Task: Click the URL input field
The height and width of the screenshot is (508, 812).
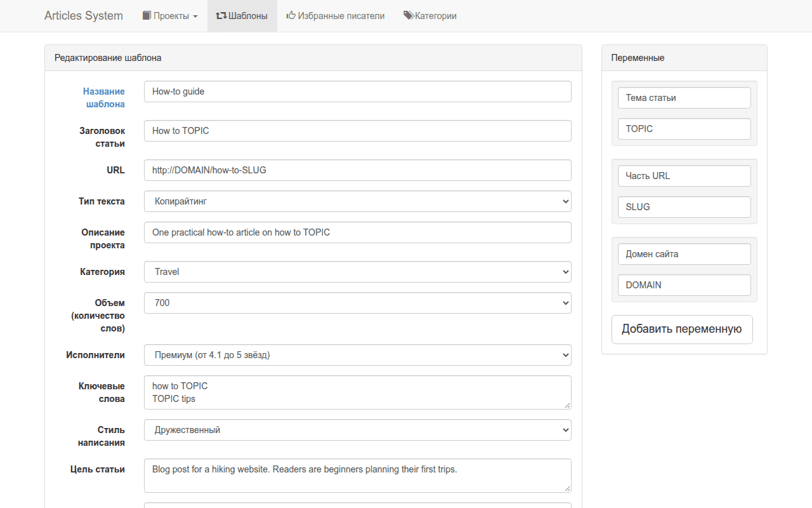Action: (358, 170)
